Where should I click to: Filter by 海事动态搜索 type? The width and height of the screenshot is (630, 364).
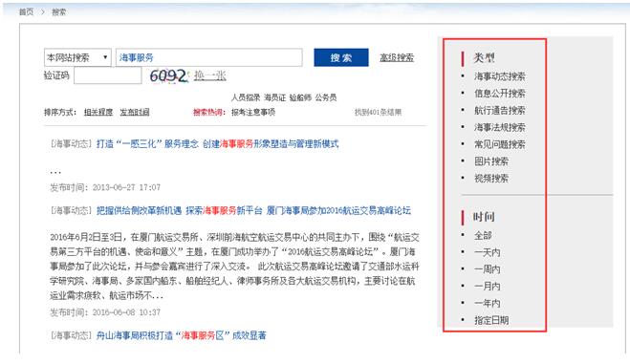499,76
